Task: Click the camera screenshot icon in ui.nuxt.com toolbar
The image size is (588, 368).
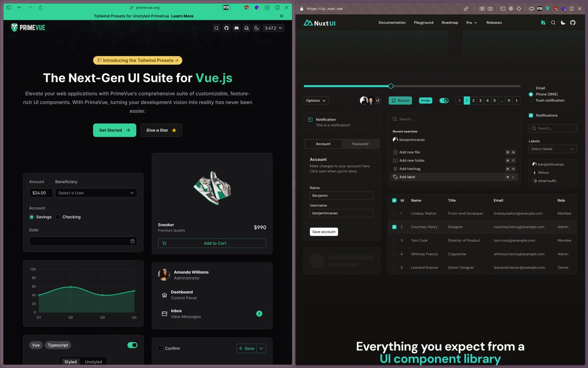Action: coord(490,8)
